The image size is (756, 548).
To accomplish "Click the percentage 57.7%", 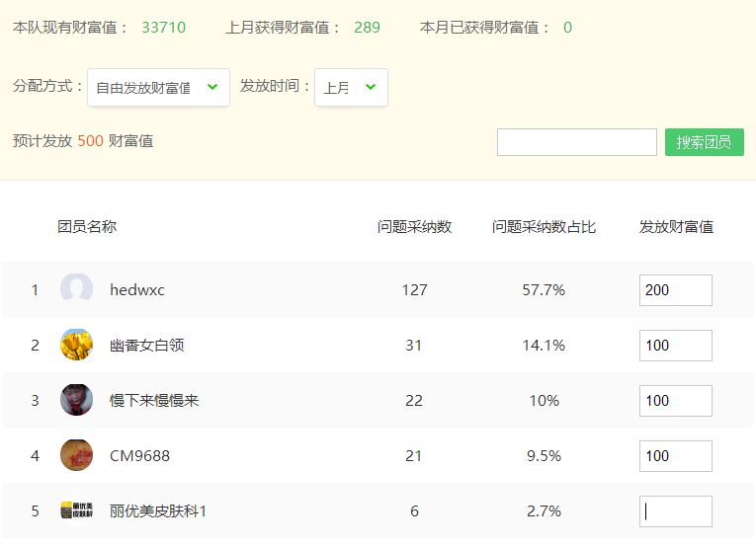I will (544, 290).
